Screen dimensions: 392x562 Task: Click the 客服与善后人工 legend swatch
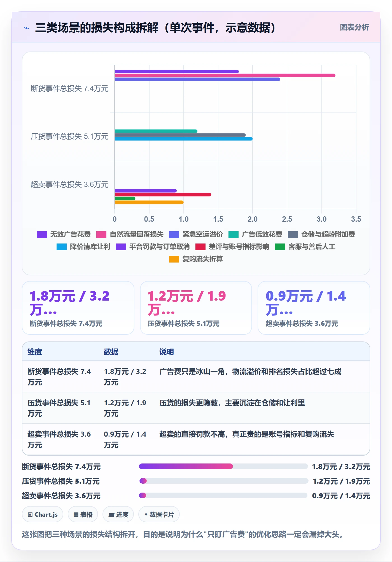280,247
